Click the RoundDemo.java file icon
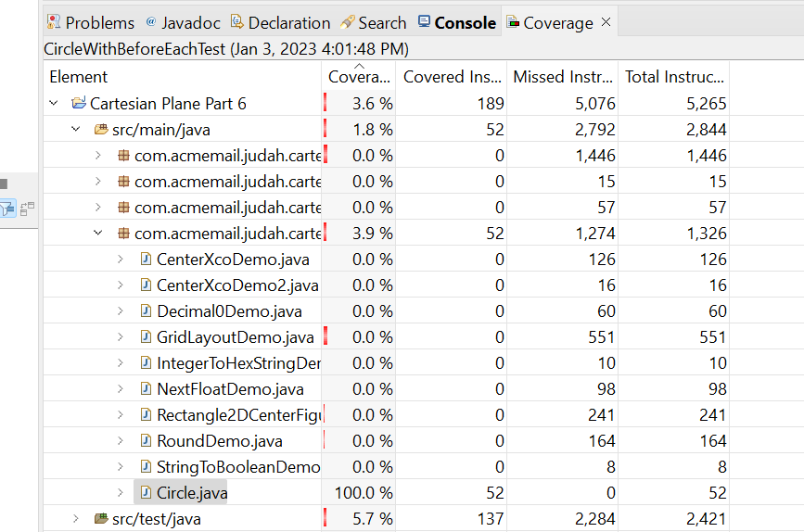Viewport: 804px width, 532px height. pyautogui.click(x=146, y=441)
